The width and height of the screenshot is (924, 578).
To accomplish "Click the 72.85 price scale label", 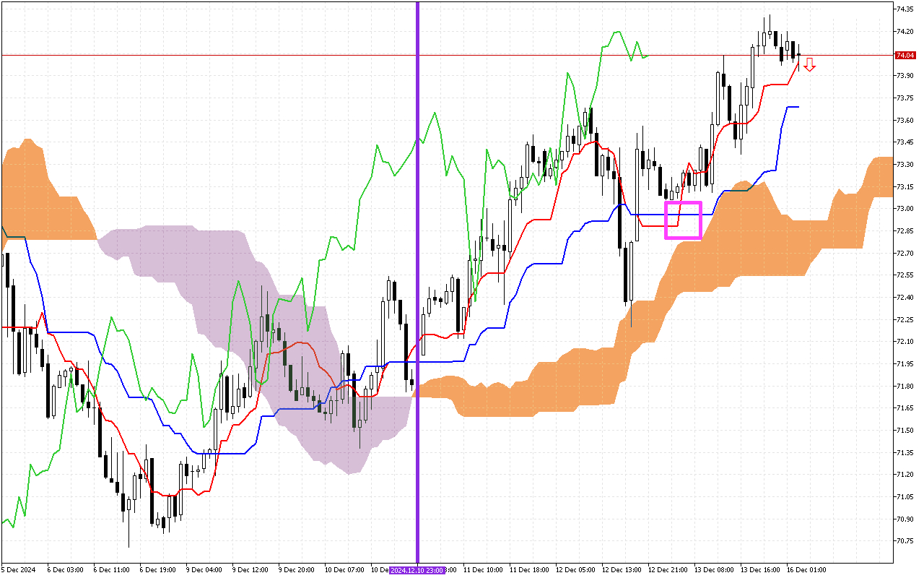I will (905, 231).
